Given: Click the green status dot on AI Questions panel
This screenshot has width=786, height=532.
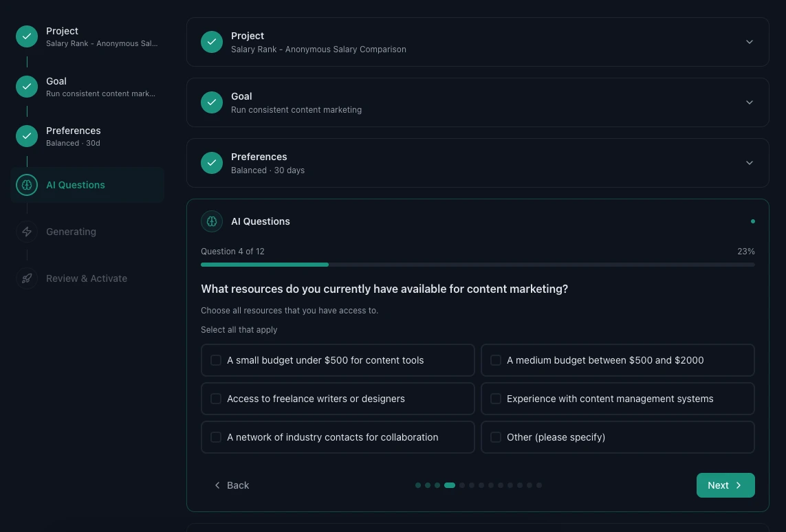Looking at the screenshot, I should tap(753, 221).
